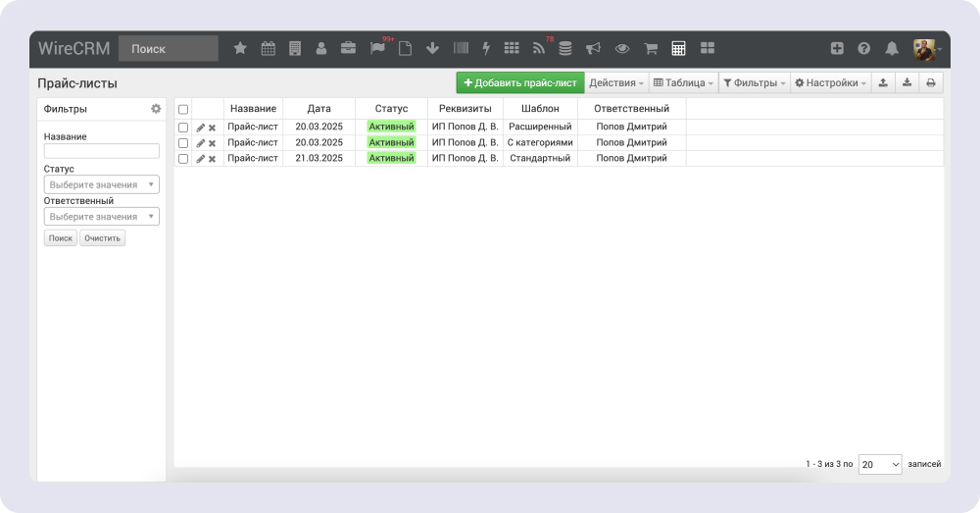Tick the select-all checkbox in table header
Image resolution: width=980 pixels, height=513 pixels.
[183, 109]
